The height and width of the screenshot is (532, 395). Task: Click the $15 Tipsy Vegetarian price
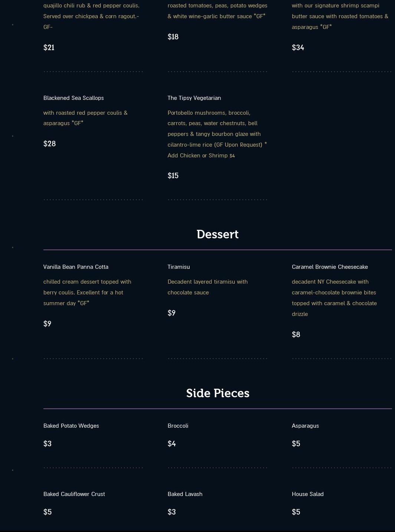click(x=173, y=176)
